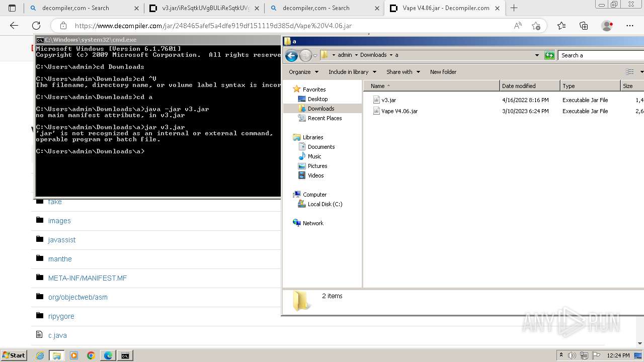The height and width of the screenshot is (362, 644).
Task: Open META-INF/MANIFEST.MF link
Action: click(x=88, y=278)
